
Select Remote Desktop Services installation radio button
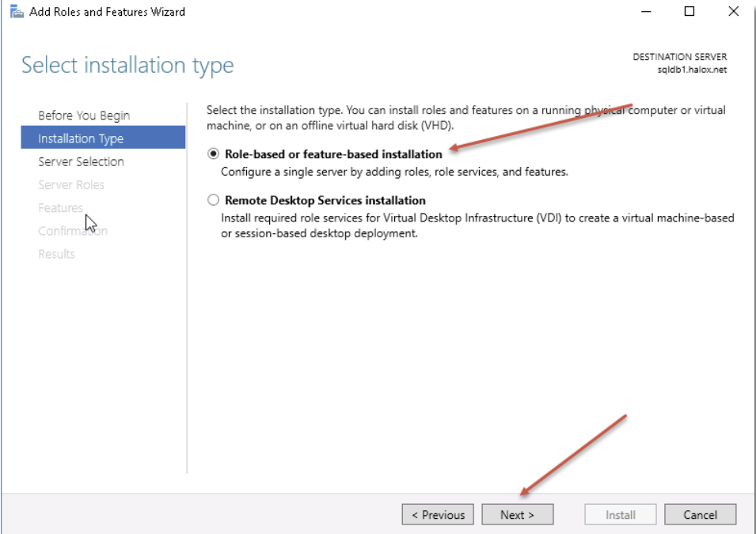[213, 200]
